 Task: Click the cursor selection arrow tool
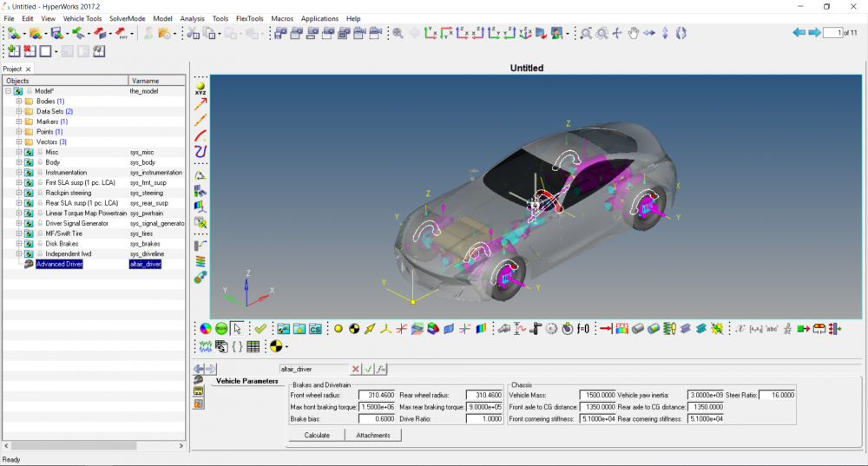[237, 329]
